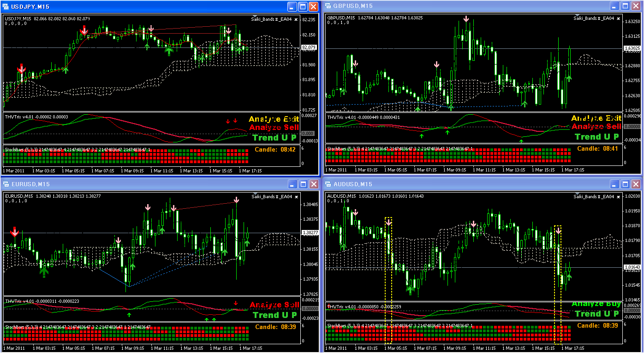
Task: Open the GBPUSD,M15 window's title bar icon
Action: pyautogui.click(x=328, y=6)
